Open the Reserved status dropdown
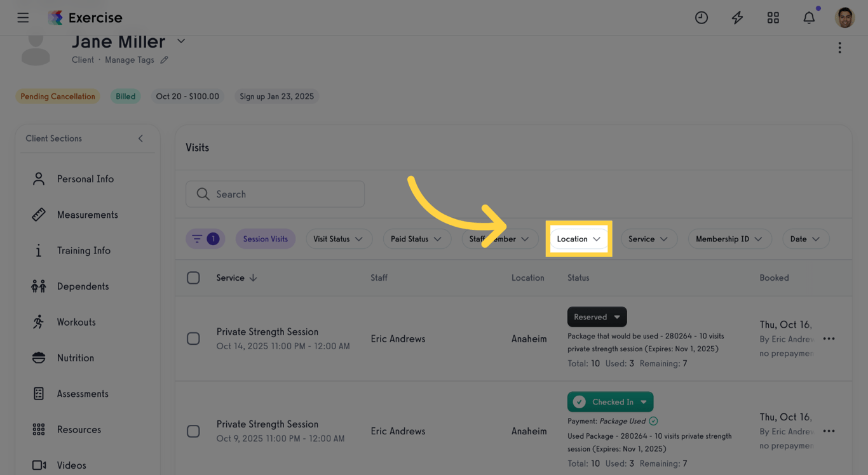The width and height of the screenshot is (868, 475). 597,317
